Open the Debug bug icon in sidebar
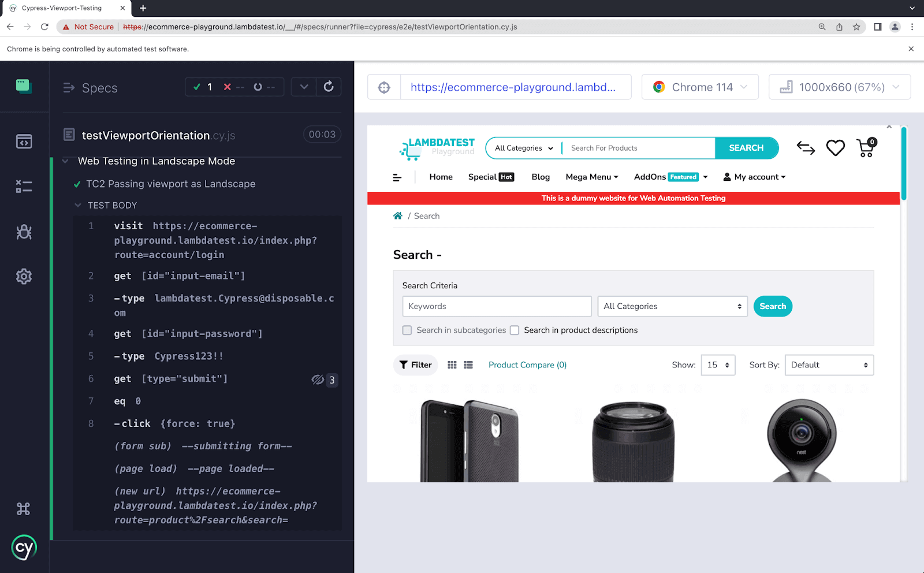The height and width of the screenshot is (573, 924). (24, 232)
